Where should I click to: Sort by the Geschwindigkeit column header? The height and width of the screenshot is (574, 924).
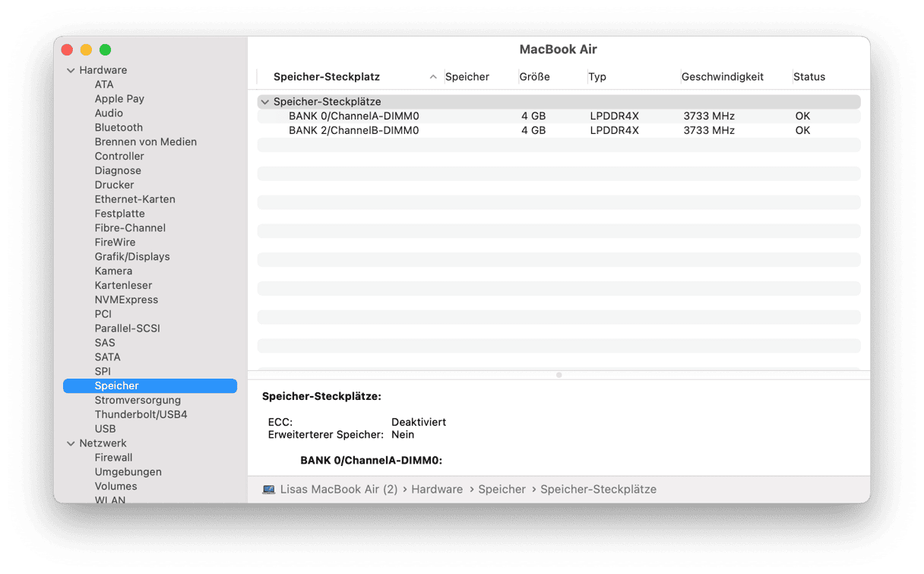click(x=722, y=77)
